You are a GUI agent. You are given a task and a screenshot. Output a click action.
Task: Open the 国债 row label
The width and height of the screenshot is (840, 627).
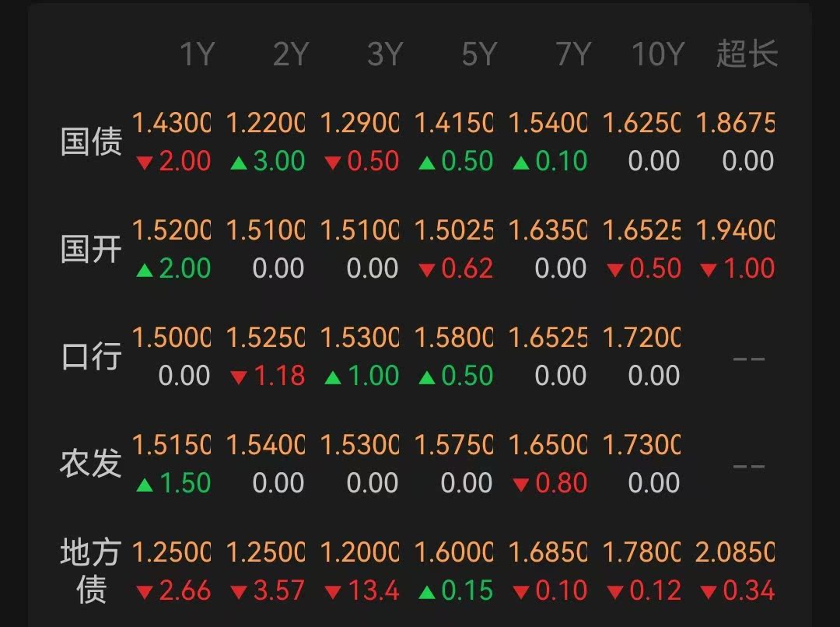pyautogui.click(x=91, y=143)
